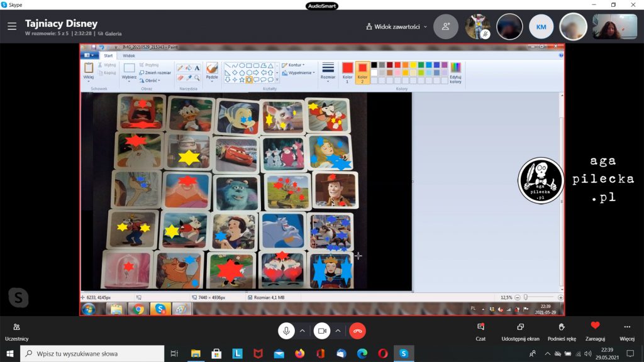Click Wytnij cut in Paint ribbon

tap(107, 65)
